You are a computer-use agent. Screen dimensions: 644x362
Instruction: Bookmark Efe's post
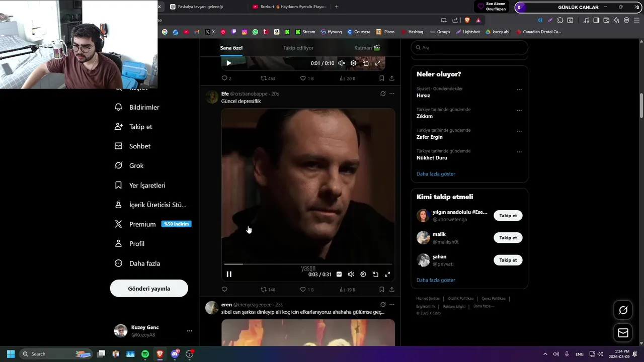[382, 289]
